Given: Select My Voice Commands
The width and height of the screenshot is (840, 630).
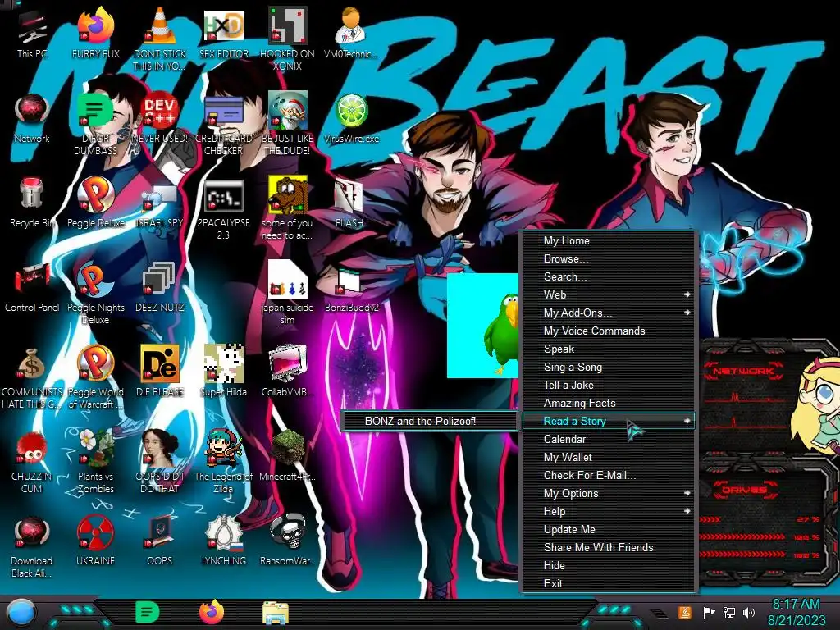Looking at the screenshot, I should (609, 331).
